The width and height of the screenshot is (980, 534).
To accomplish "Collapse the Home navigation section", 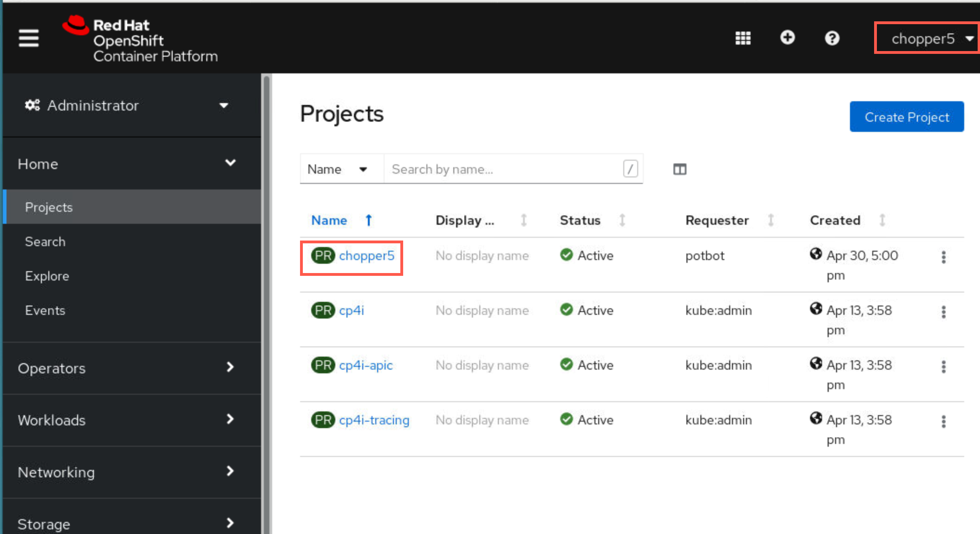I will pos(131,163).
